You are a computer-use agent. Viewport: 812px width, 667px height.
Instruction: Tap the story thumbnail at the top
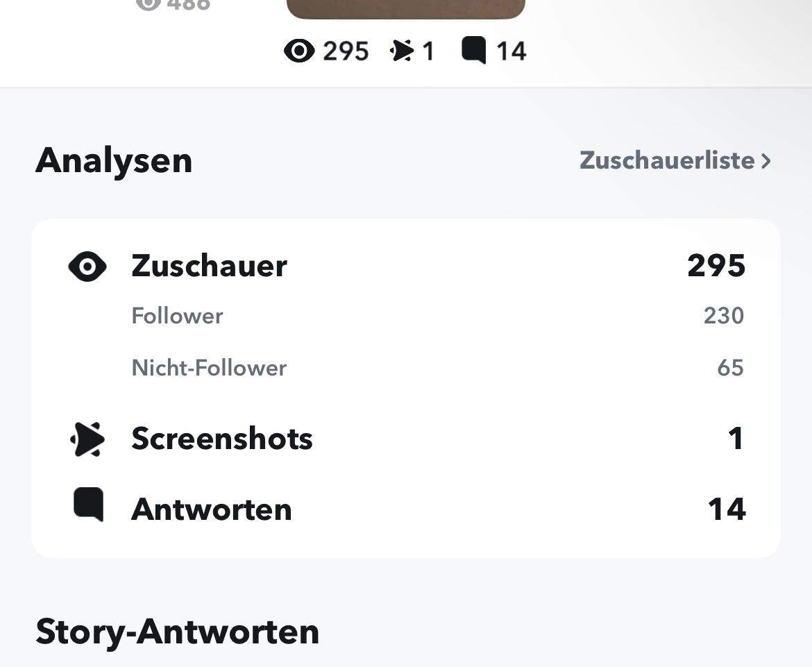point(405,7)
